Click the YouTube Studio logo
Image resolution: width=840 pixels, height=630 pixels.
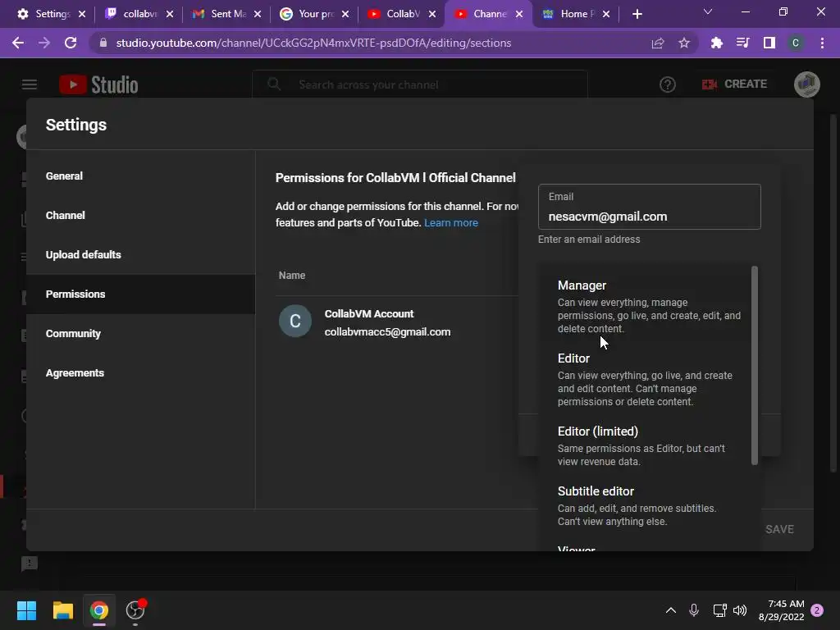[x=98, y=84]
